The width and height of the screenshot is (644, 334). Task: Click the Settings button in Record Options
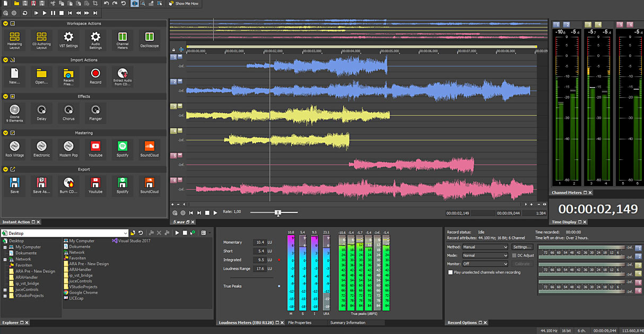(x=523, y=247)
